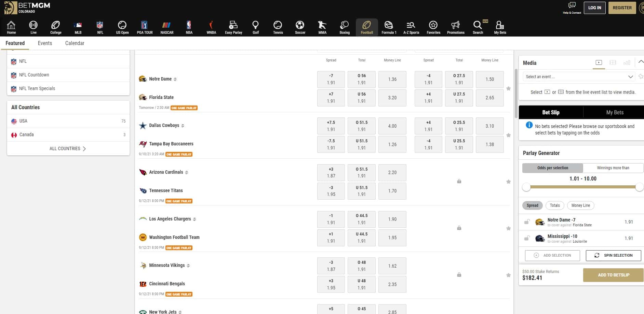The image size is (644, 314).
Task: Open the Boxing icon
Action: (345, 27)
